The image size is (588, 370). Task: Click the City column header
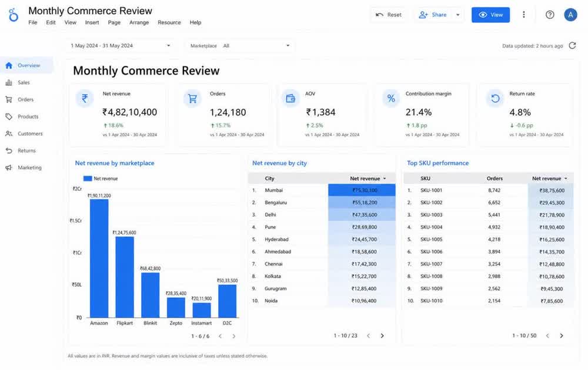click(270, 179)
